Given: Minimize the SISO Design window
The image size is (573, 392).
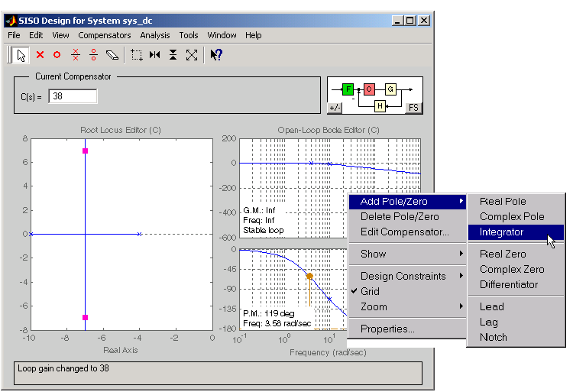Looking at the screenshot, I should coord(397,21).
